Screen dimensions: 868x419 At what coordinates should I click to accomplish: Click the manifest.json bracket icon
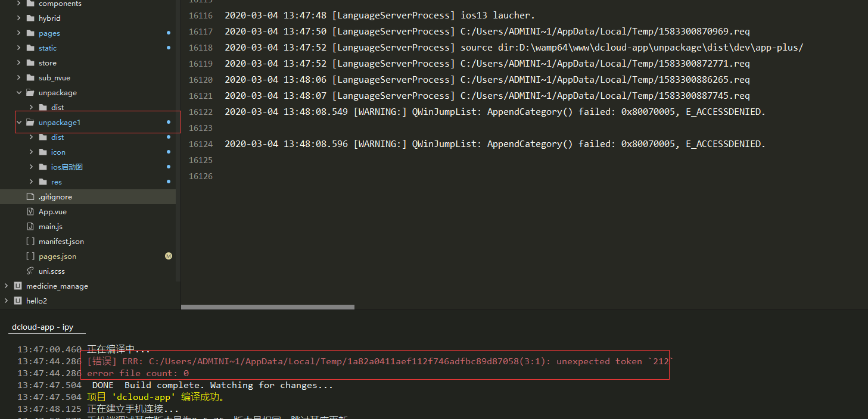pos(30,242)
